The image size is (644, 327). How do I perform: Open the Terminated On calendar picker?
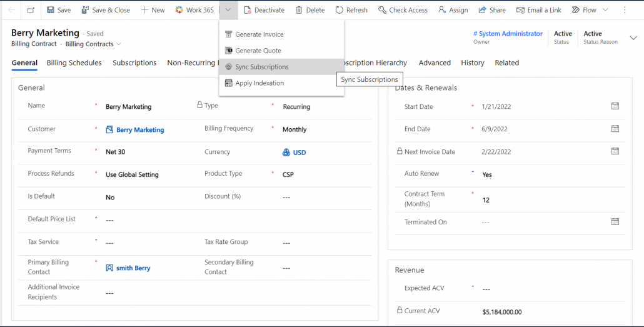coord(615,221)
